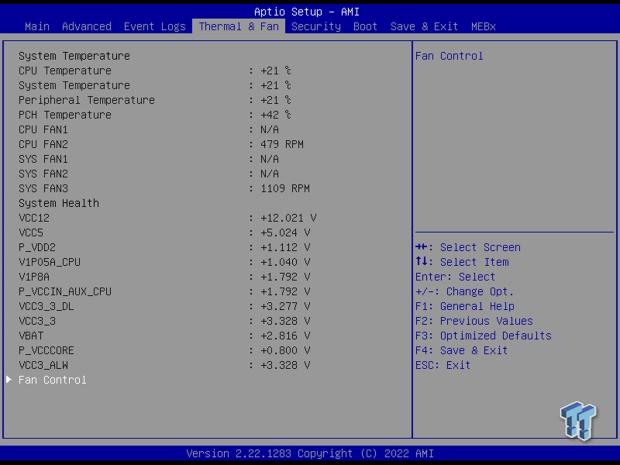Select the VBAT label
The image size is (620, 465).
point(31,336)
